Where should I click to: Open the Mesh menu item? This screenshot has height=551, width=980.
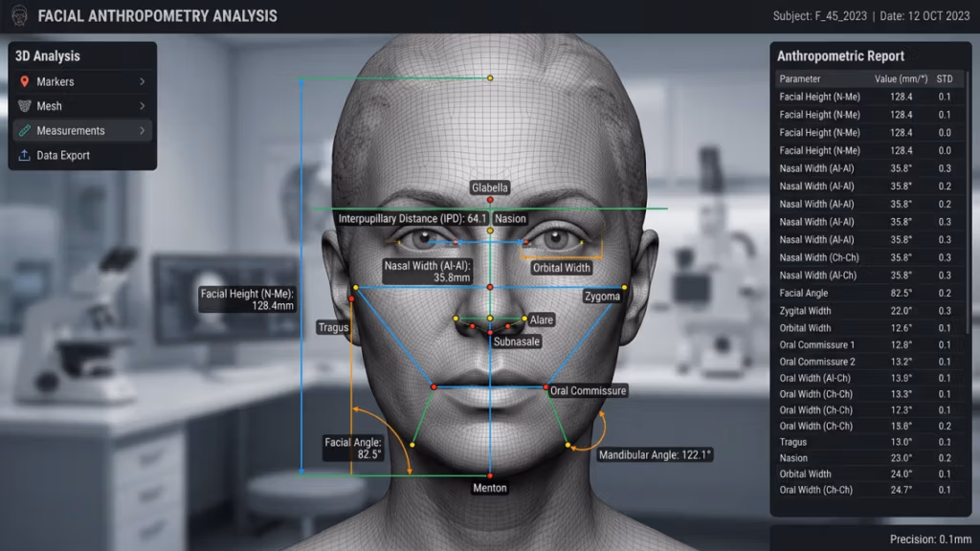click(82, 106)
